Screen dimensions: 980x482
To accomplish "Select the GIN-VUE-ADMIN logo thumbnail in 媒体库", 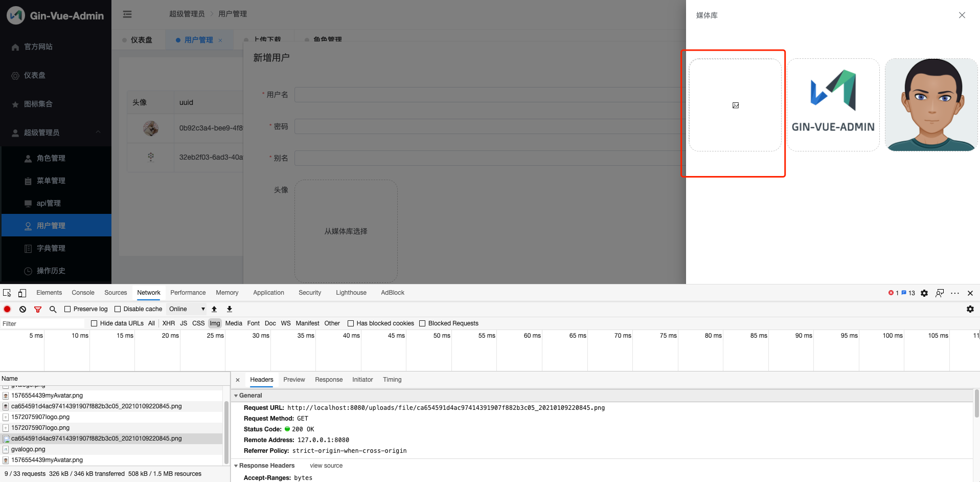I will pyautogui.click(x=833, y=104).
